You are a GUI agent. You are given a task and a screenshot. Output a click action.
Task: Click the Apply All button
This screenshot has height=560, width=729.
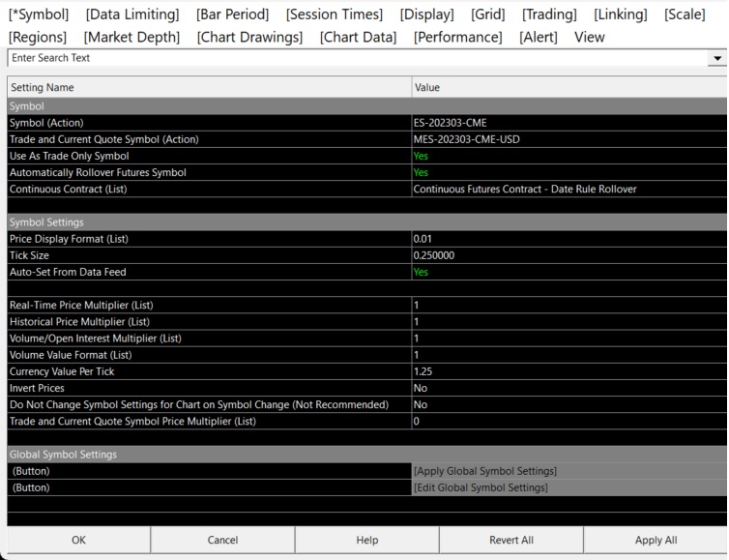pos(656,541)
